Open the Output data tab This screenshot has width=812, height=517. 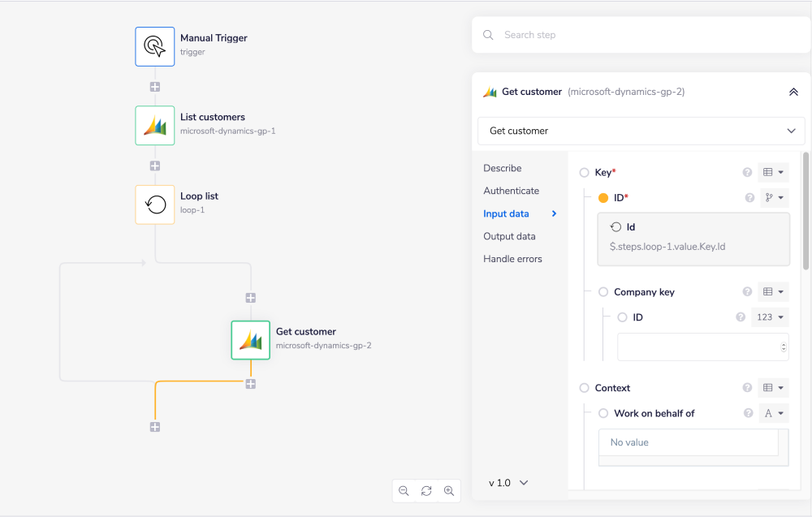[509, 236]
